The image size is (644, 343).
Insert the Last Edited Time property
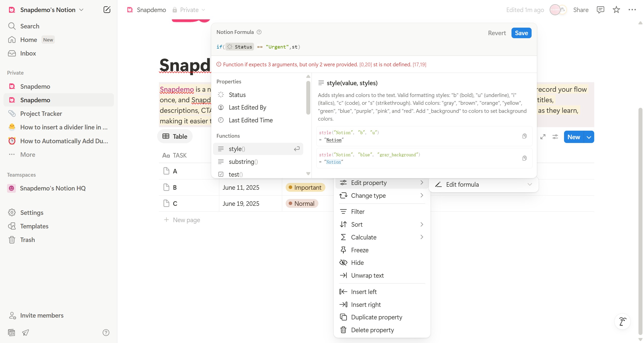(258, 120)
